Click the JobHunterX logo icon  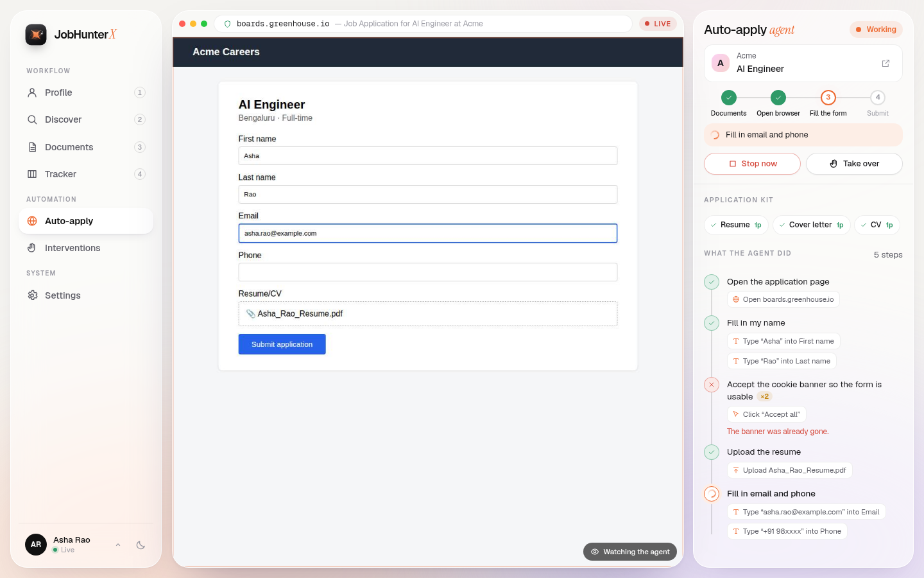coord(36,35)
